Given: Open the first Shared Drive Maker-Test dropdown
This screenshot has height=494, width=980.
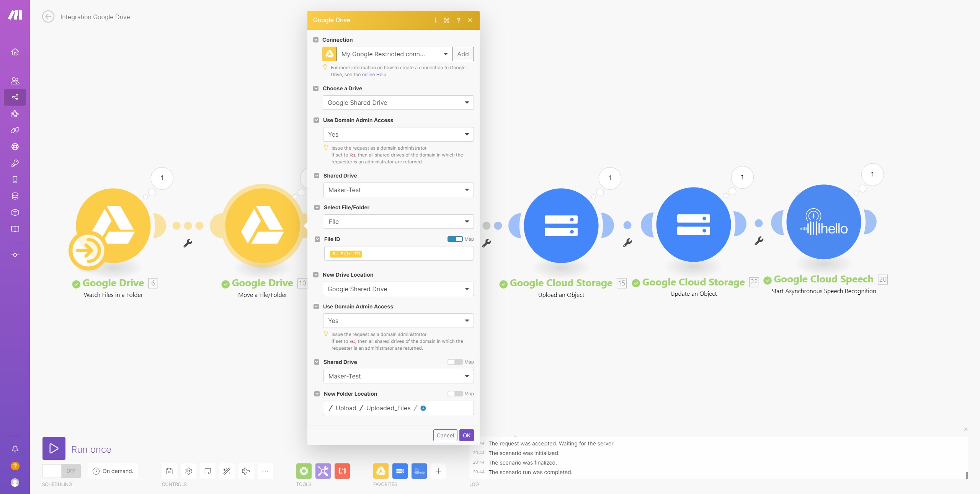Looking at the screenshot, I should [398, 190].
